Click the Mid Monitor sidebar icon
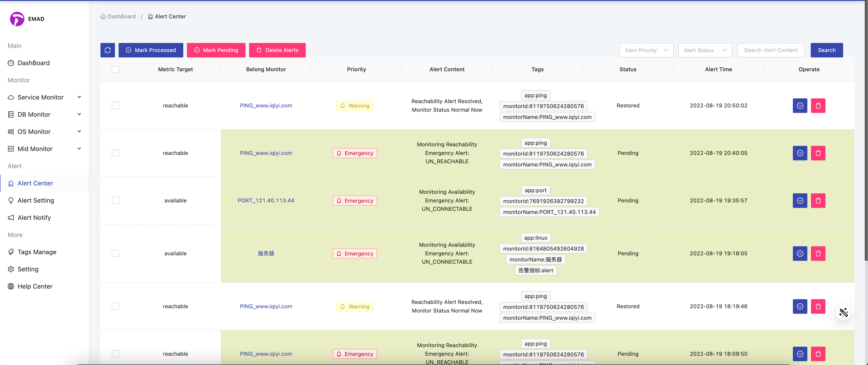The width and height of the screenshot is (868, 365). (x=11, y=149)
